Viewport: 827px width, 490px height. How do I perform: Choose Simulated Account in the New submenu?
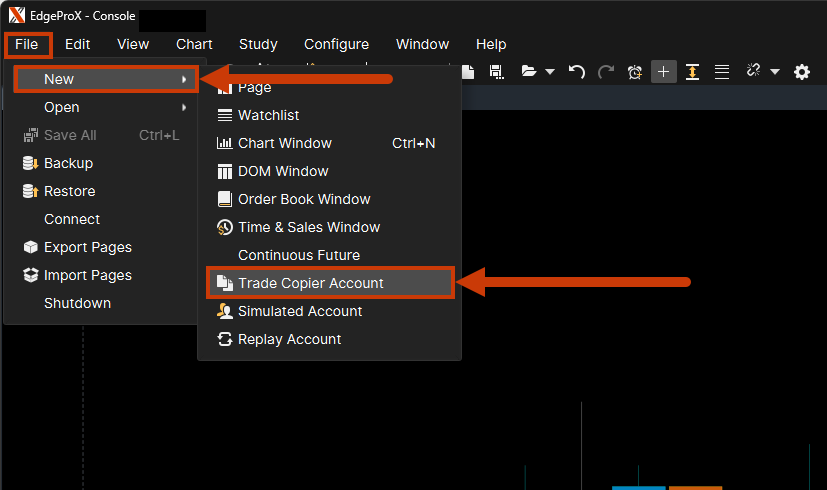pos(300,311)
